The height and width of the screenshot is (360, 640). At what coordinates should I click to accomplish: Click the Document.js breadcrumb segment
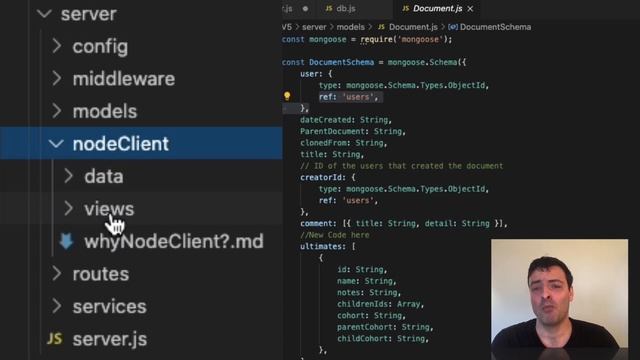point(413,27)
